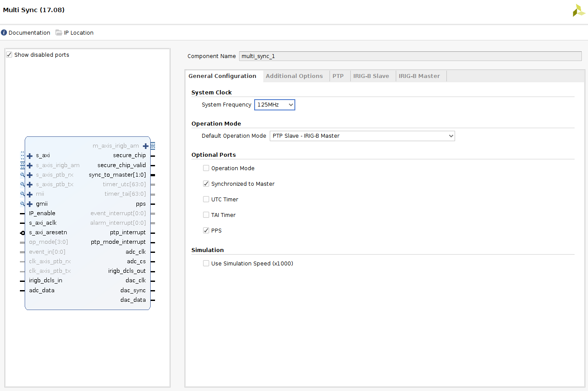This screenshot has height=391, width=588.
Task: Expand the gmii interface plus icon
Action: (x=30, y=204)
